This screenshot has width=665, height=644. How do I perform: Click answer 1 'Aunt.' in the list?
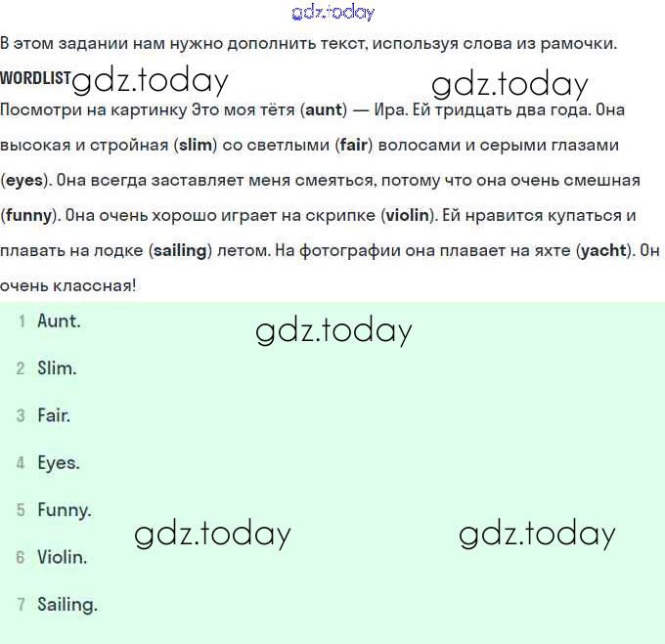coord(59,321)
